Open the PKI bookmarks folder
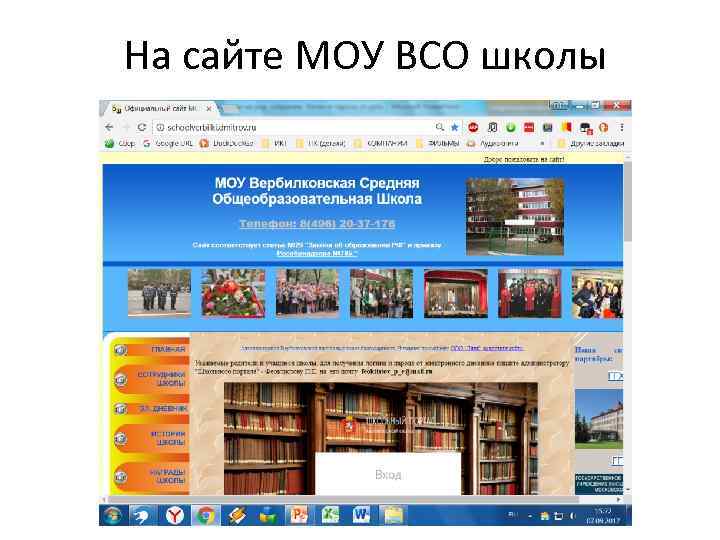The width and height of the screenshot is (720, 540). pos(274,143)
